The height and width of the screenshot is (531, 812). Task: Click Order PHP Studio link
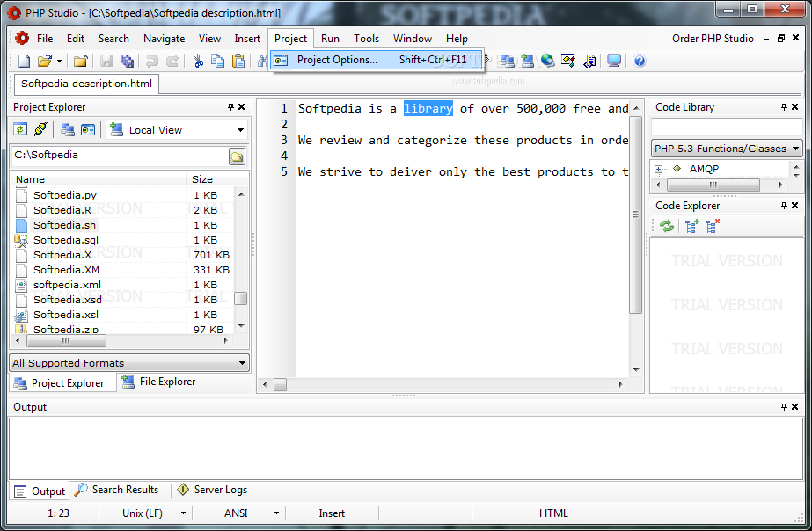tap(713, 39)
